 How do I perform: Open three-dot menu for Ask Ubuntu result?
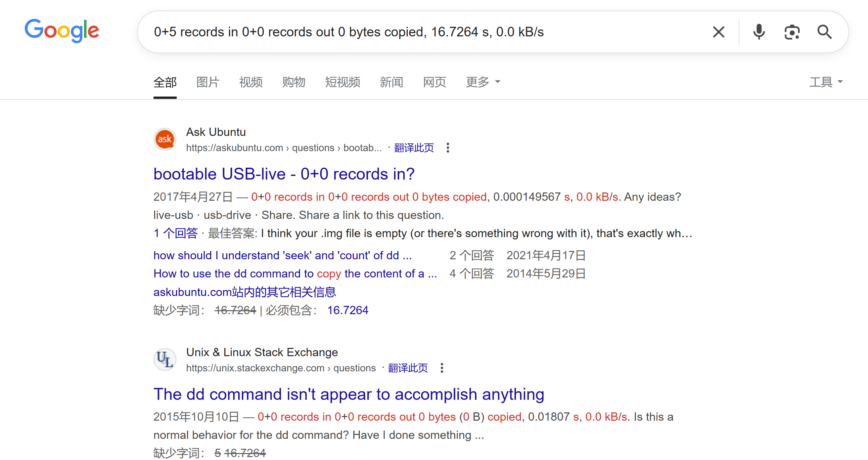pyautogui.click(x=448, y=148)
